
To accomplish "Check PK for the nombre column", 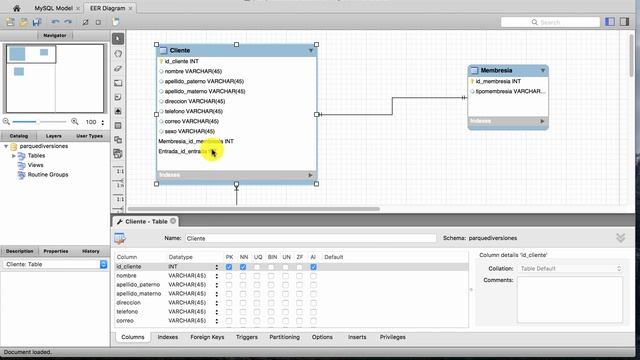I will (x=229, y=276).
